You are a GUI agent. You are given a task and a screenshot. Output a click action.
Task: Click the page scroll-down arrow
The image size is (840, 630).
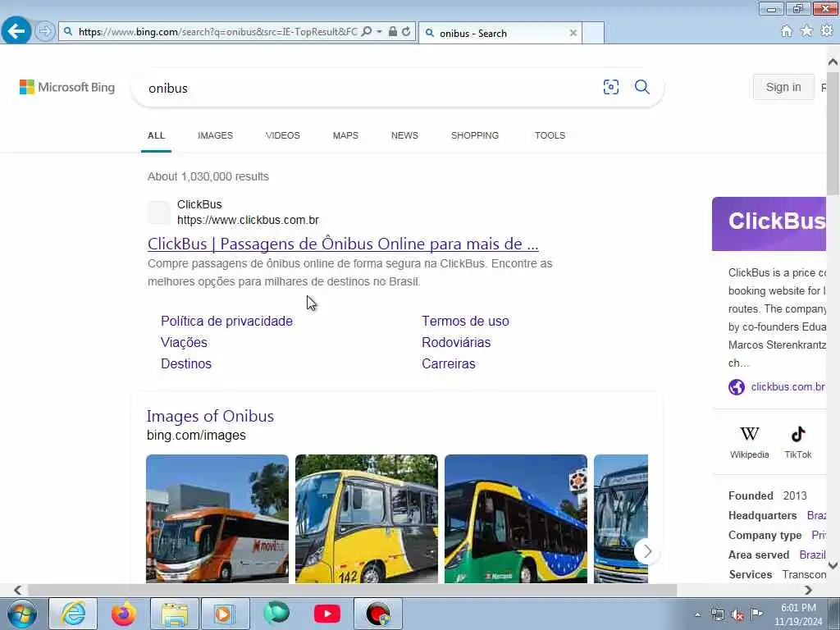(833, 565)
